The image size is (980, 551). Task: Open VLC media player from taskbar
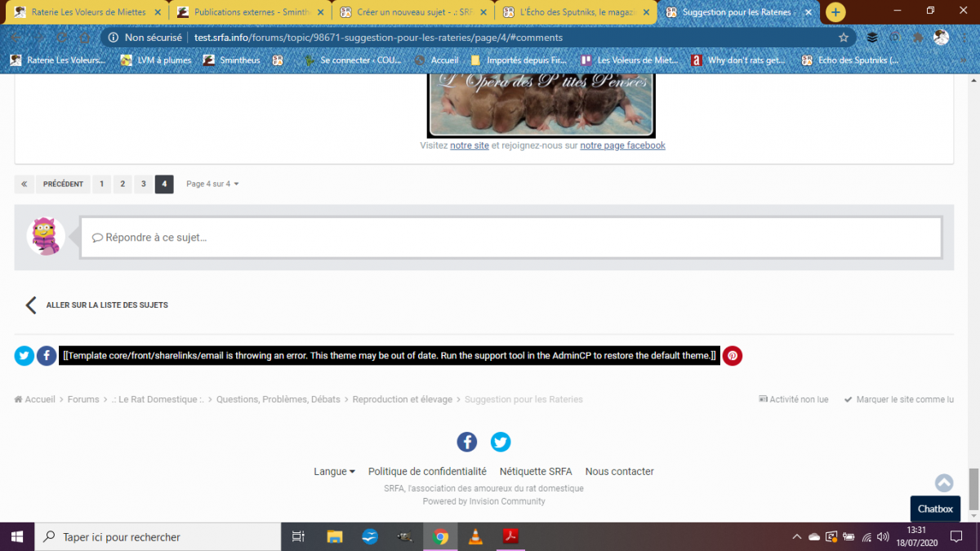click(x=475, y=536)
